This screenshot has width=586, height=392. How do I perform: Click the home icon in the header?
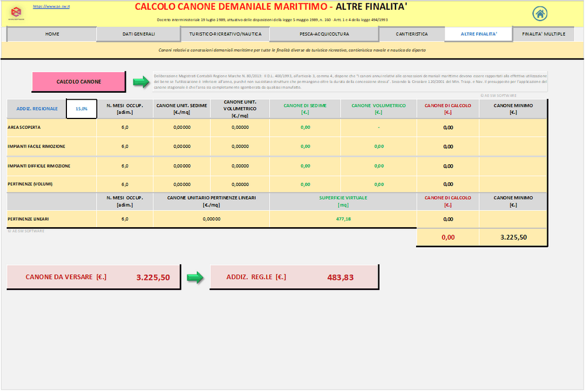coord(539,13)
